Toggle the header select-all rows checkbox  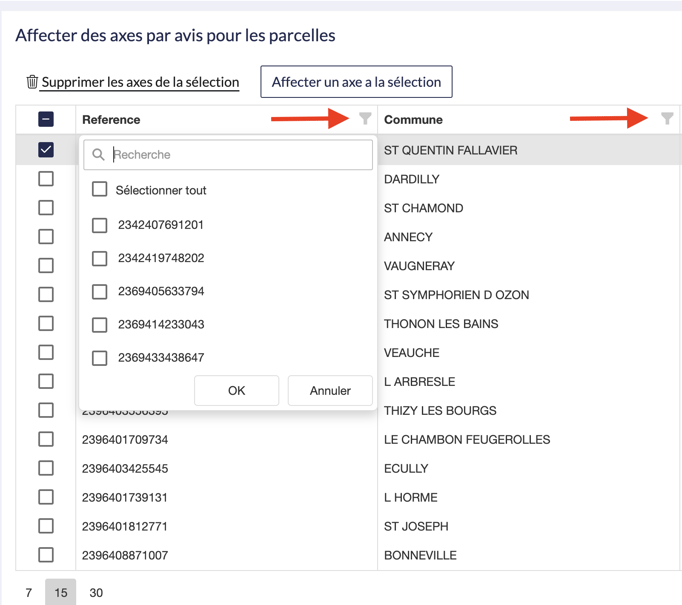click(46, 119)
